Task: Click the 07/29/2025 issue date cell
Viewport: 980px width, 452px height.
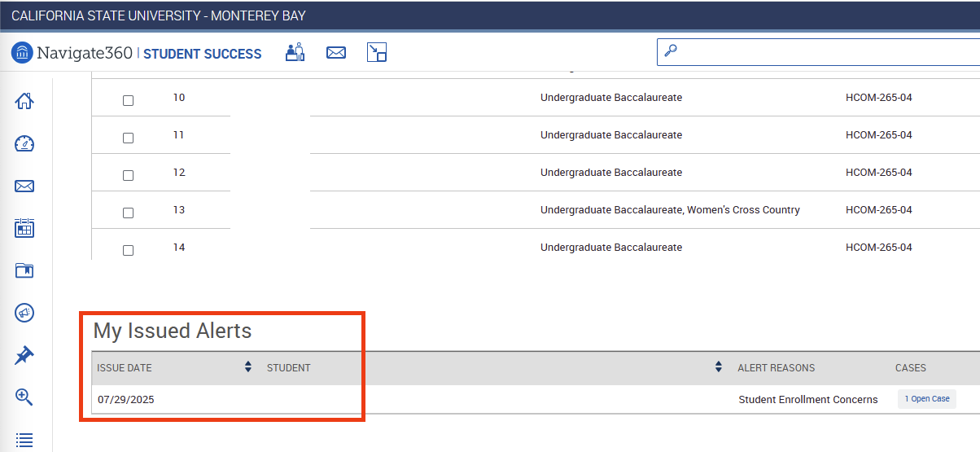Action: [126, 400]
